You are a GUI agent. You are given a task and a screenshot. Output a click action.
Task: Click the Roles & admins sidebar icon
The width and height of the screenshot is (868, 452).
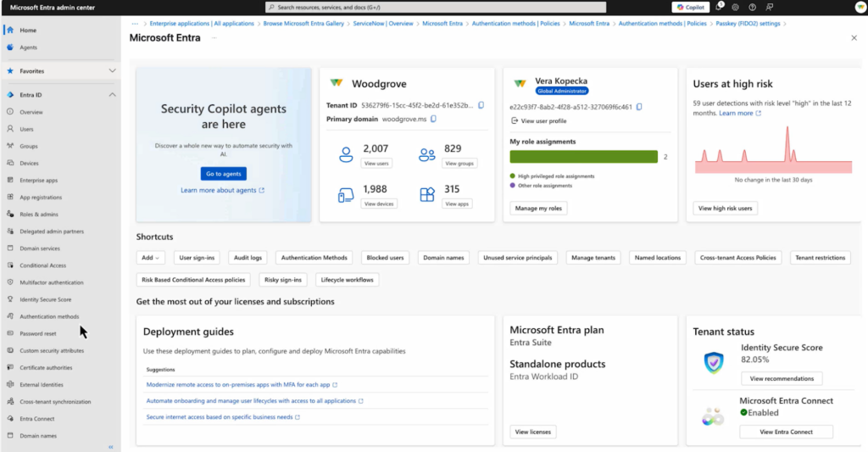10,214
